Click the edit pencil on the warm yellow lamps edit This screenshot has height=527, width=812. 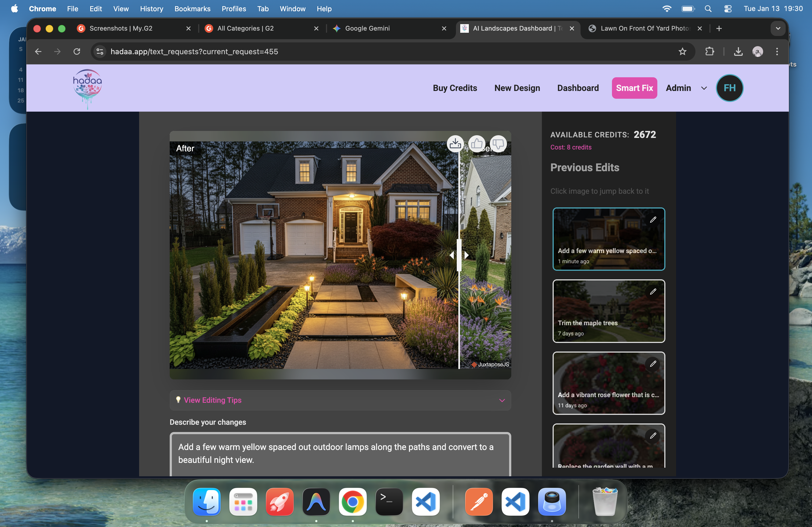653,219
